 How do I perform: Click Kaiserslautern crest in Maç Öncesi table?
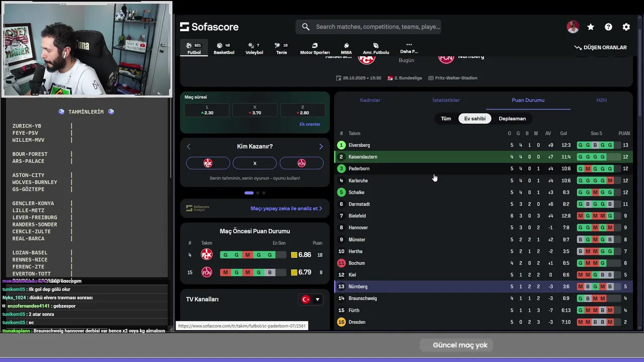[207, 255]
